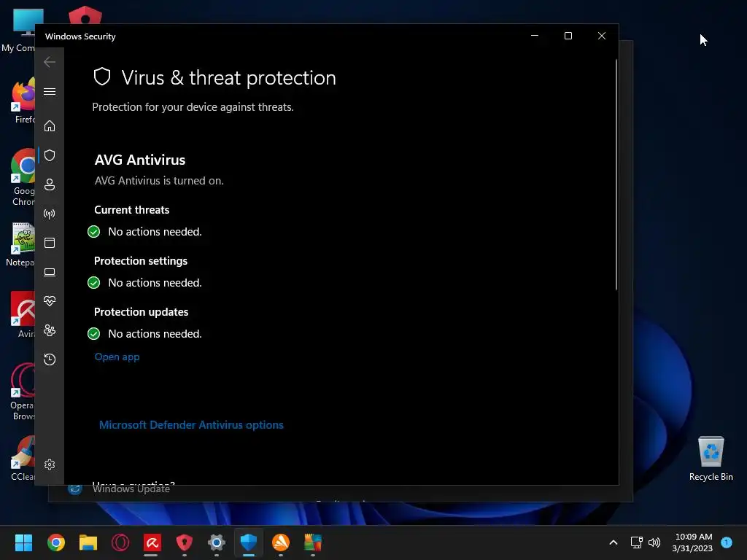Open Avast icon on the taskbar
The image size is (747, 560).
coord(281,542)
